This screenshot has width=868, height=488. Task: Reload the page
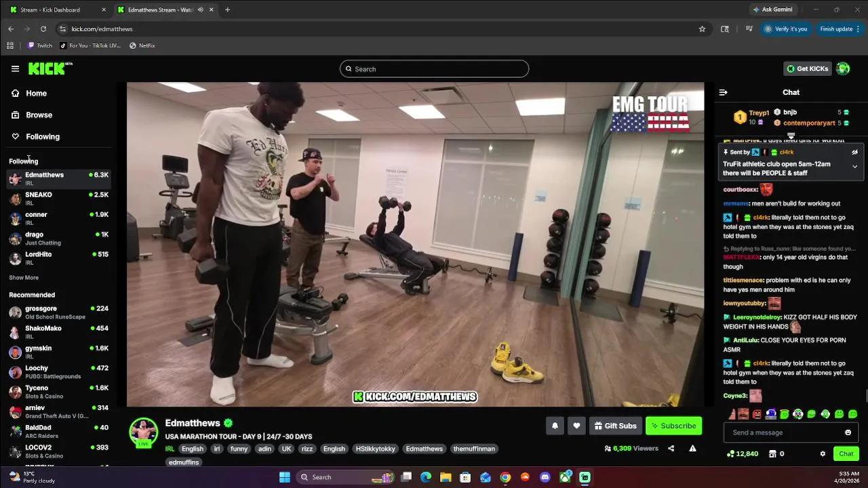[x=43, y=28]
